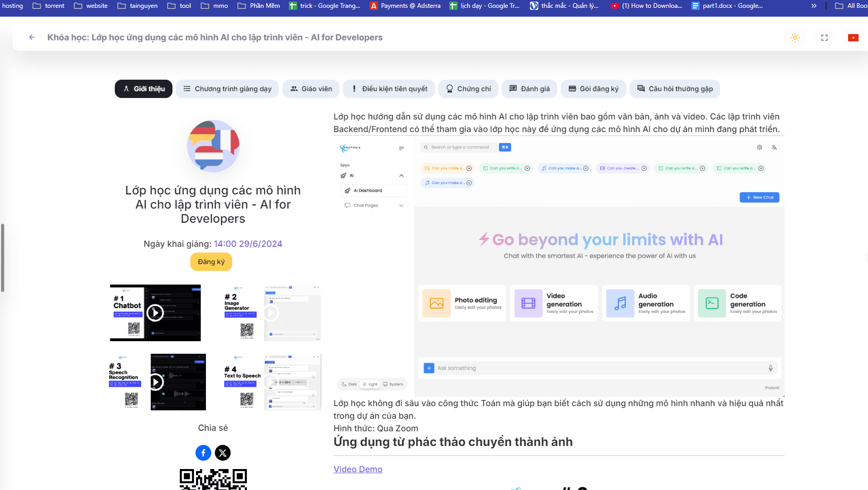Show Câu hỏi thường gặp tab
The height and width of the screenshot is (490, 868).
pos(675,89)
